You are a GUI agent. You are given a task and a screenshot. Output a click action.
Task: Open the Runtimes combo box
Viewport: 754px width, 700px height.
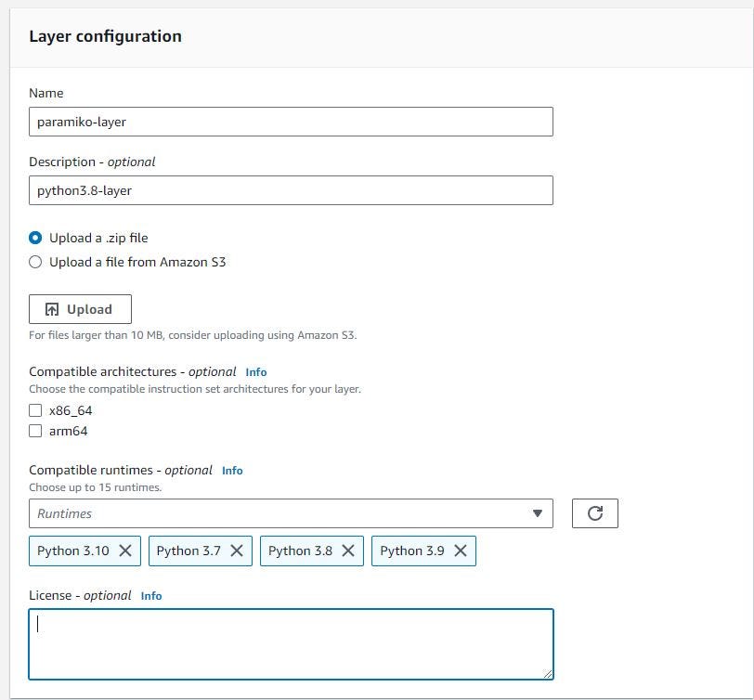[279, 512]
